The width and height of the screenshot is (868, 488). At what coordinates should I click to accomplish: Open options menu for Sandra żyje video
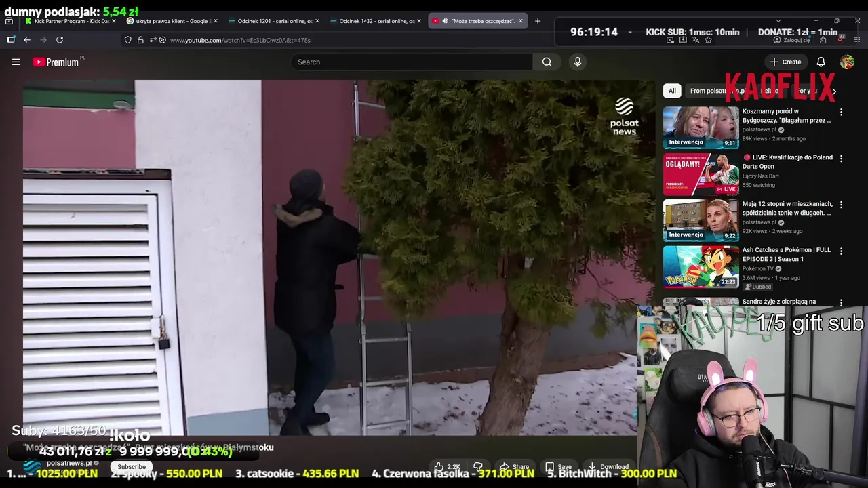(x=842, y=302)
